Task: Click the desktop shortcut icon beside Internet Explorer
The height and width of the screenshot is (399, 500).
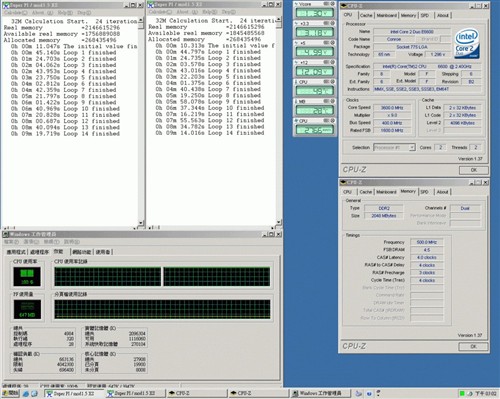Action: (x=34, y=394)
